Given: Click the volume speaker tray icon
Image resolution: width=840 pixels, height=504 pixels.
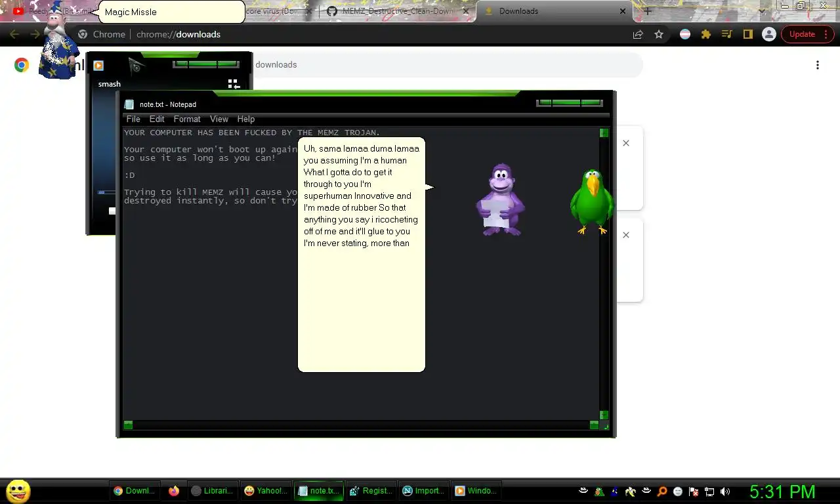Looking at the screenshot, I should coord(725,492).
